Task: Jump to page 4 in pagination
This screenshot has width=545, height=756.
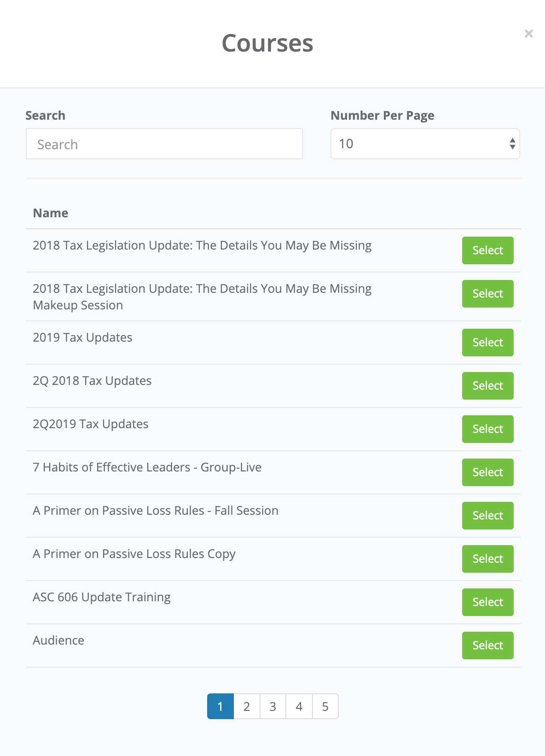Action: (x=299, y=706)
